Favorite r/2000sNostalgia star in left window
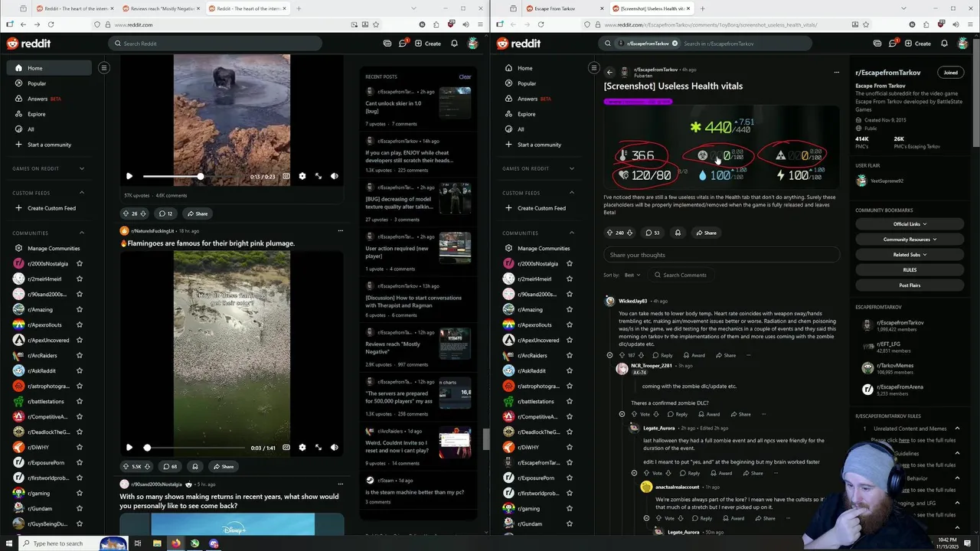This screenshot has width=980, height=551. (x=80, y=263)
